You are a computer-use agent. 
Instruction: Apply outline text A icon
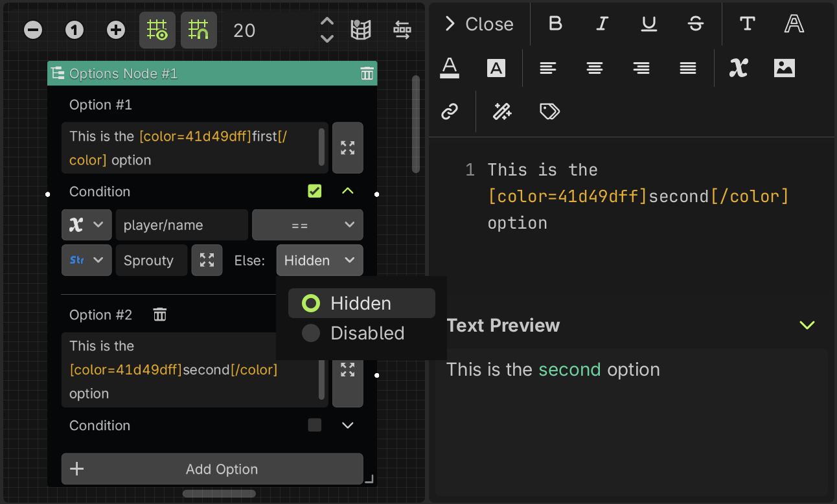click(794, 24)
